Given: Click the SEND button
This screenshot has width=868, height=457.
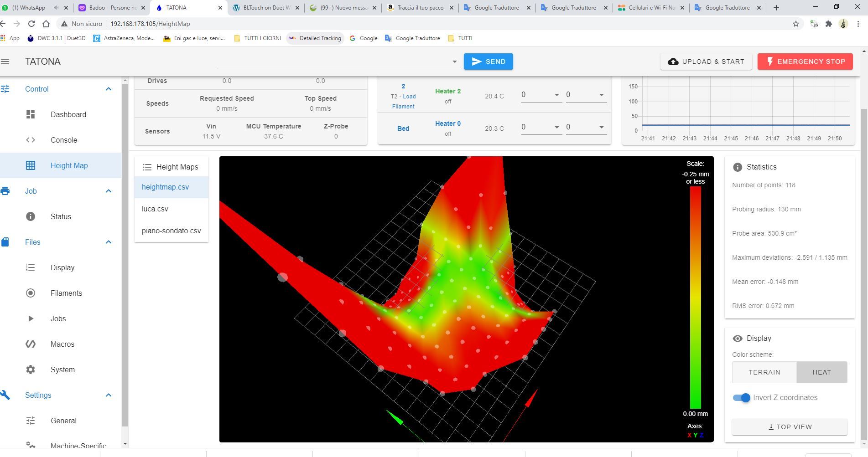Looking at the screenshot, I should pos(489,62).
